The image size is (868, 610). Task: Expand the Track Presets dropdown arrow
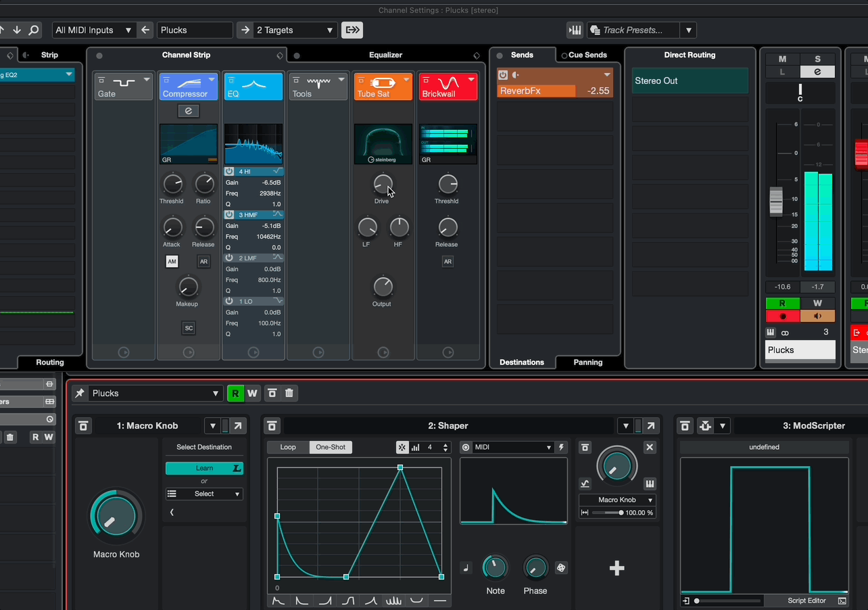[688, 30]
